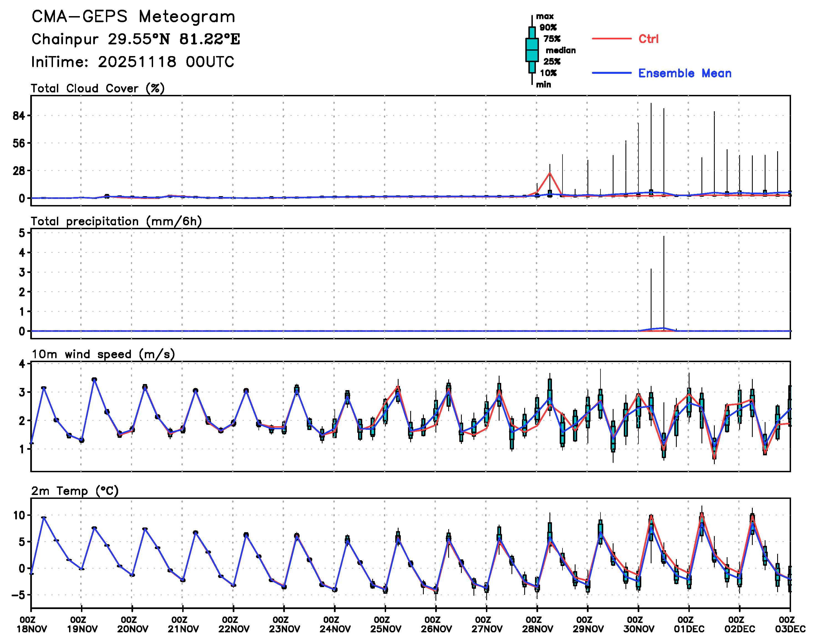Viewport: 816px width, 644px height.
Task: Click the median label in the legend
Action: [x=561, y=50]
